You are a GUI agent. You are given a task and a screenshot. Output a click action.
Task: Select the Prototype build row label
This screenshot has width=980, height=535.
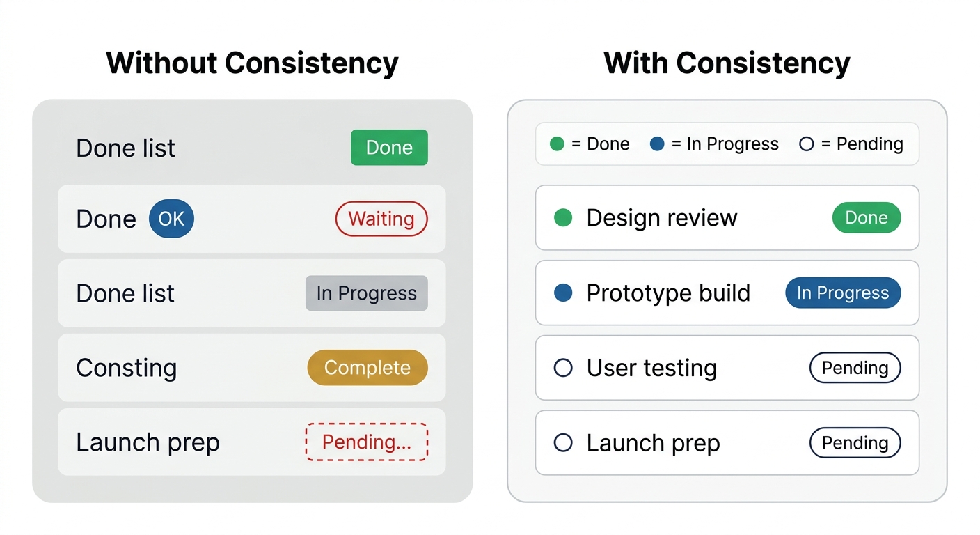point(668,293)
